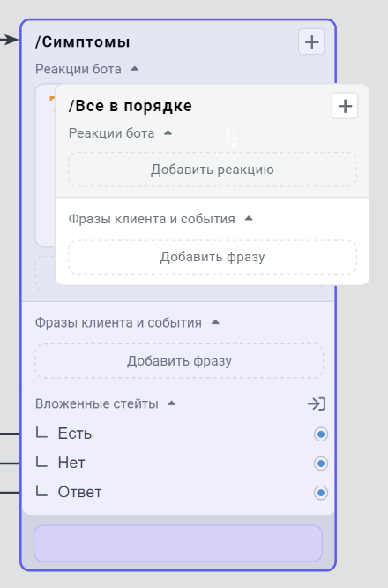Click the plus button in the /Симптомы header
The width and height of the screenshot is (388, 588).
click(311, 41)
